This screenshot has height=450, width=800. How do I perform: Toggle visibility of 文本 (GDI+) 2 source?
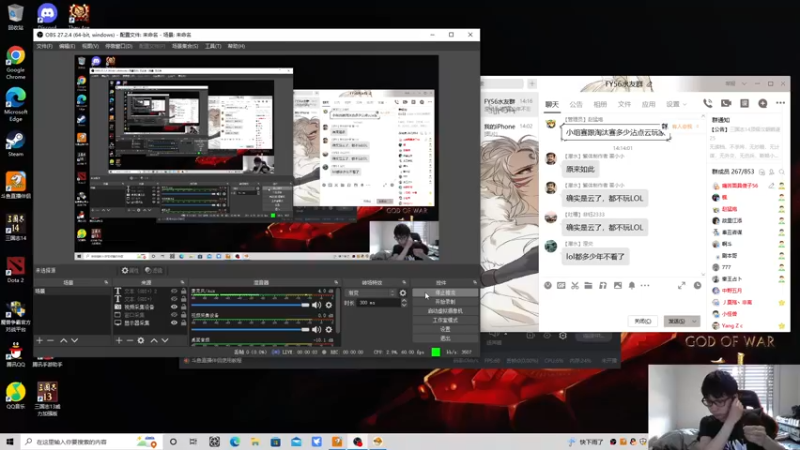pyautogui.click(x=174, y=291)
